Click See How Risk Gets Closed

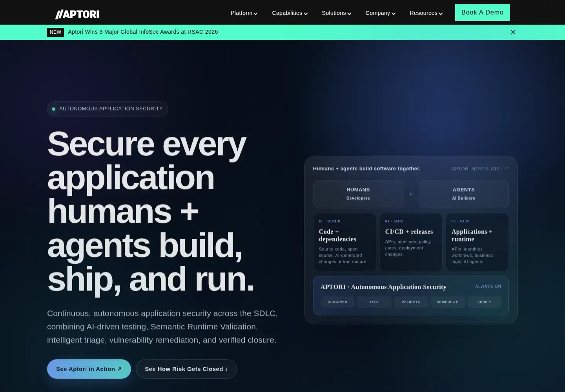pyautogui.click(x=186, y=369)
